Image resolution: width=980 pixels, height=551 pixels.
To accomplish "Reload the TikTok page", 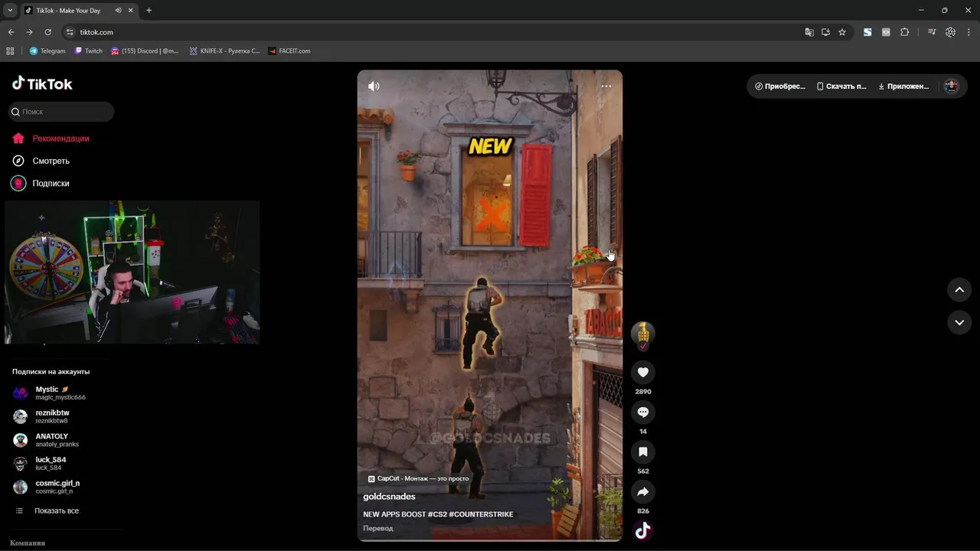I will tap(47, 32).
